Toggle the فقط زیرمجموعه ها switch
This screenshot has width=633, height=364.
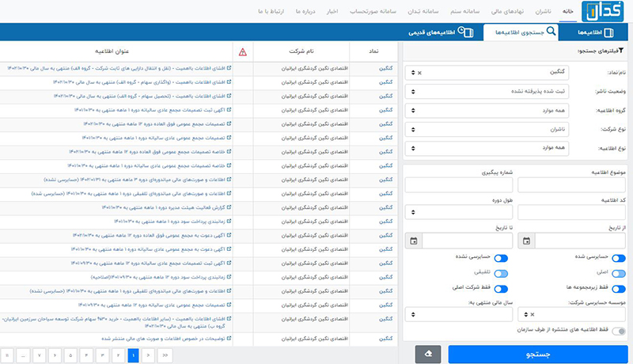[618, 289]
